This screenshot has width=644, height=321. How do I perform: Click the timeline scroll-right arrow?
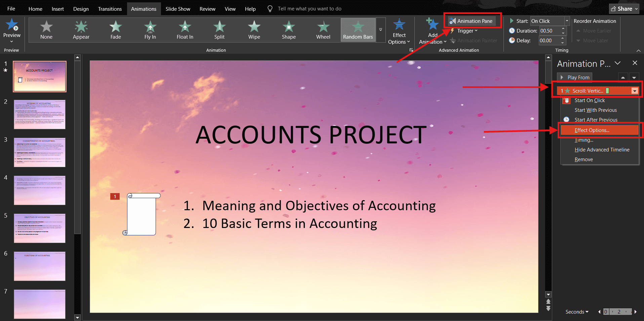coord(636,312)
